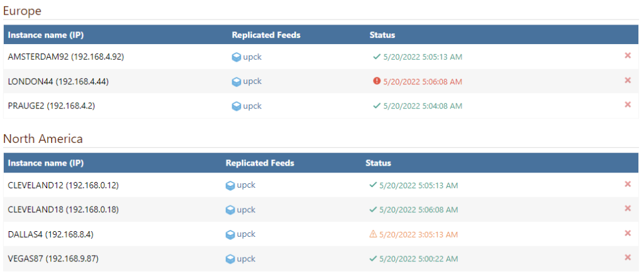The height and width of the screenshot is (279, 644).
Task: Delete the AMSTERDAM92 instance row
Action: [627, 55]
